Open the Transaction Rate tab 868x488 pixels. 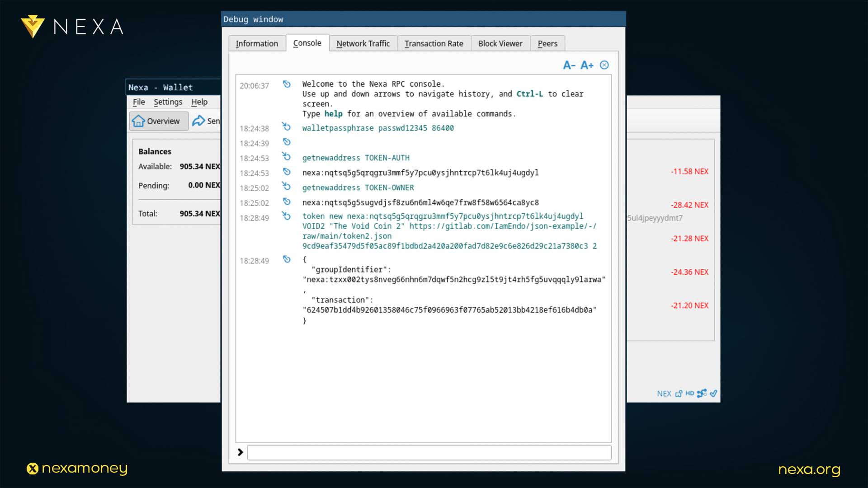[x=434, y=43]
